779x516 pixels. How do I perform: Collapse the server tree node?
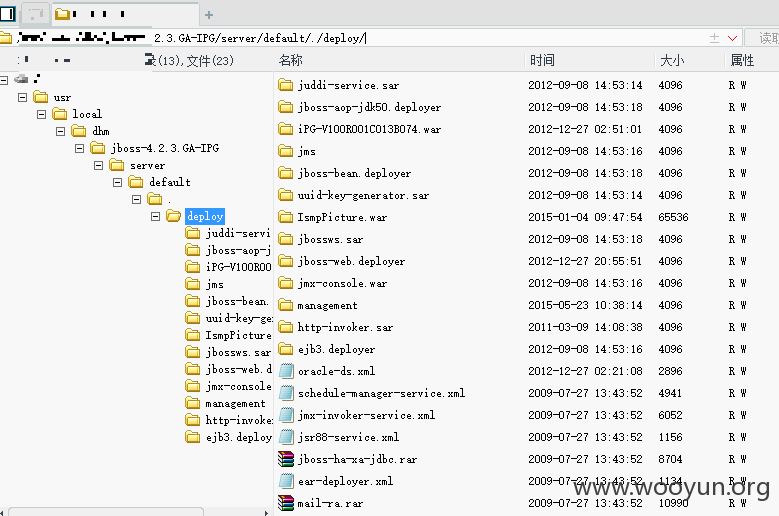(98, 165)
